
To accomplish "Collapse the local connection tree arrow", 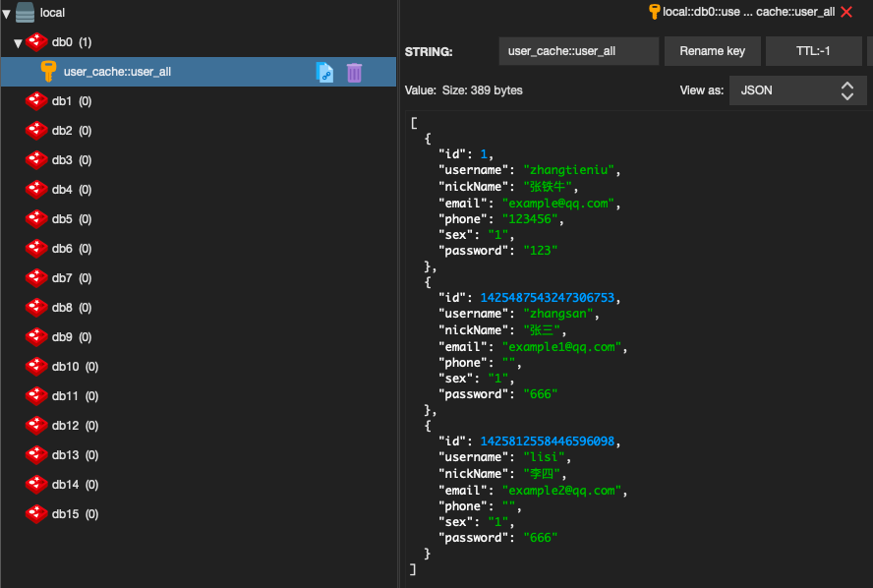I will tap(6, 14).
